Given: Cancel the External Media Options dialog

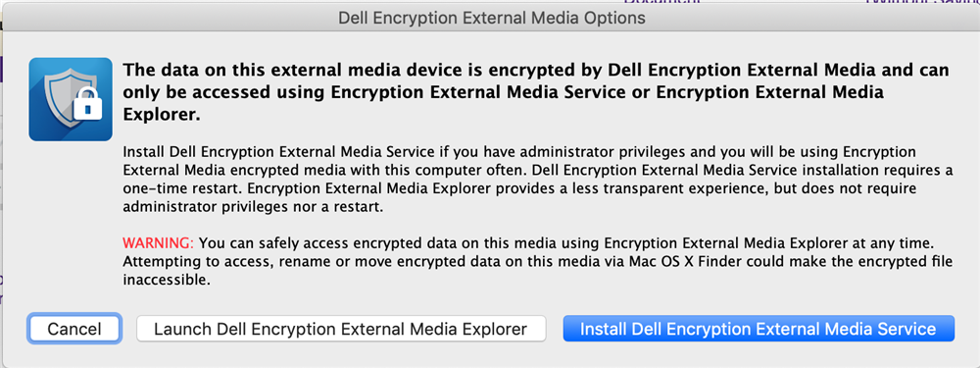Looking at the screenshot, I should point(74,329).
